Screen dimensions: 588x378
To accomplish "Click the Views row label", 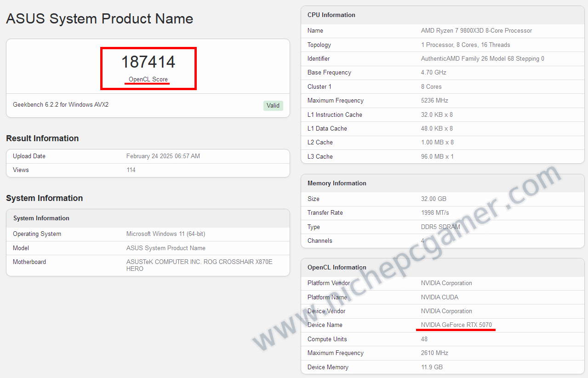I will pos(21,170).
